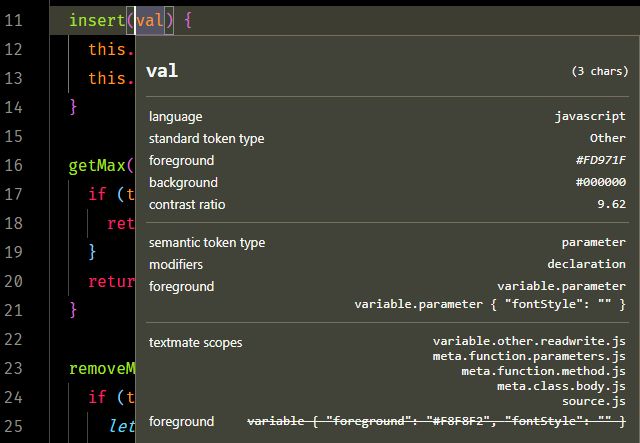The width and height of the screenshot is (640, 443).
Task: Click the 'val' heading in the inspector popup
Action: coord(162,71)
